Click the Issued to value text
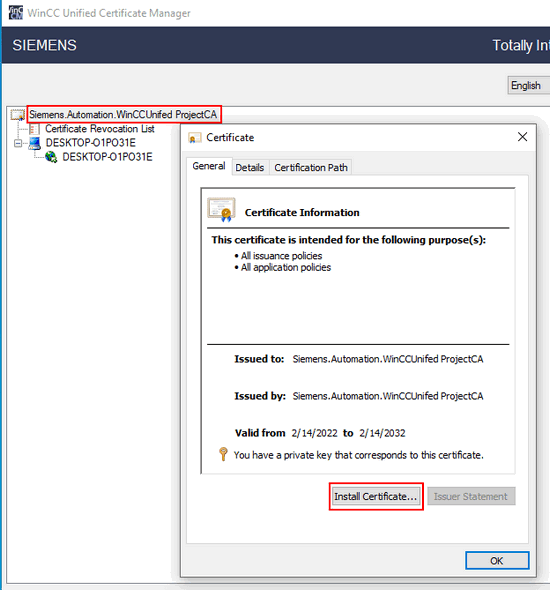Screen dimensions: 550x590 (x=388, y=359)
